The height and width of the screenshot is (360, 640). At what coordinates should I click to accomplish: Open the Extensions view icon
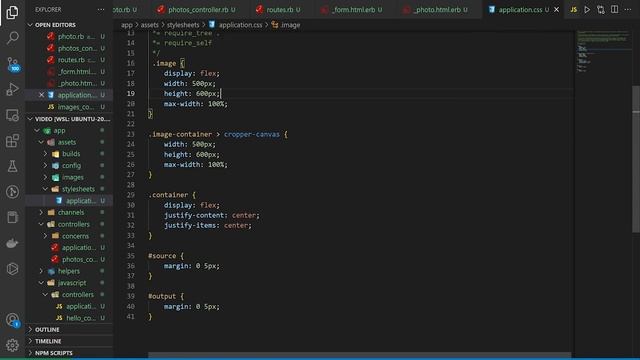12,141
